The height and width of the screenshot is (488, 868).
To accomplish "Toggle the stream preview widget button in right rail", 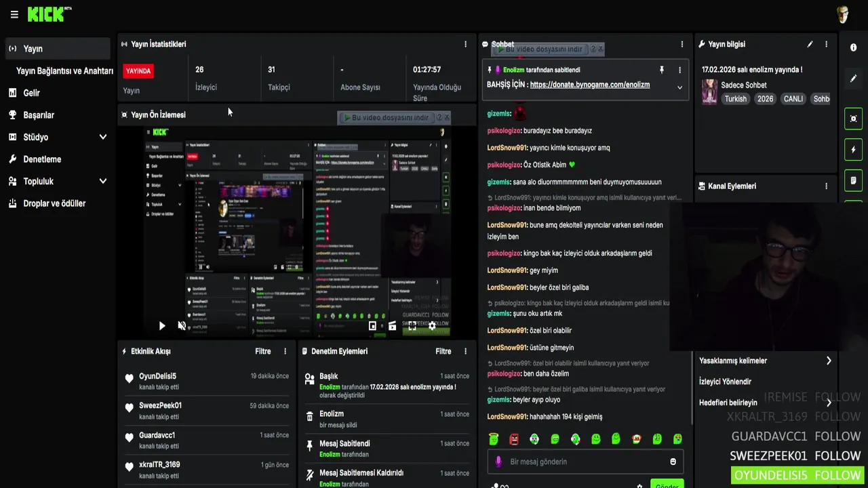I will tap(853, 119).
